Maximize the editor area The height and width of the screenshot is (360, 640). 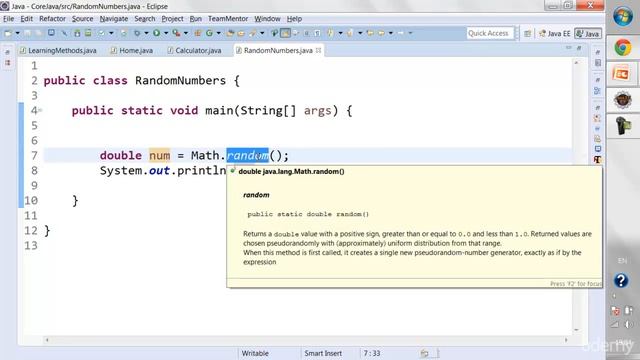click(579, 48)
